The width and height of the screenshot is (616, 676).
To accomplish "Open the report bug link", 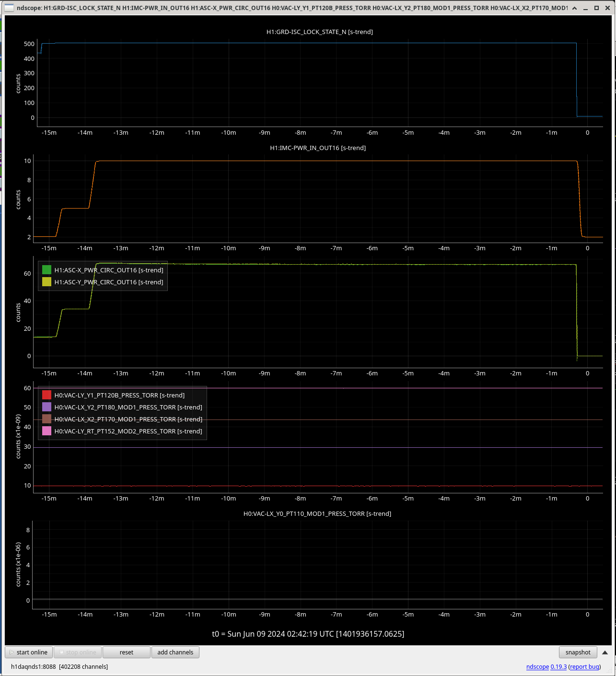I will point(584,666).
